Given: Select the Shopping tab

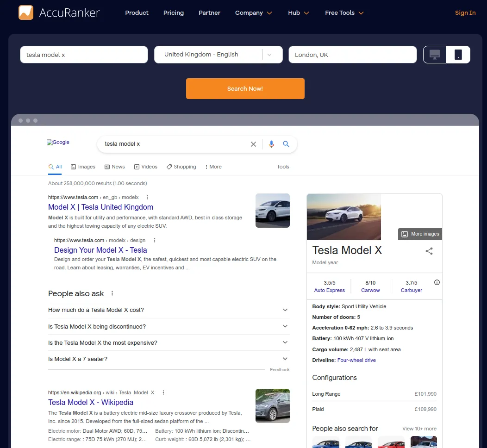Looking at the screenshot, I should pos(181,167).
